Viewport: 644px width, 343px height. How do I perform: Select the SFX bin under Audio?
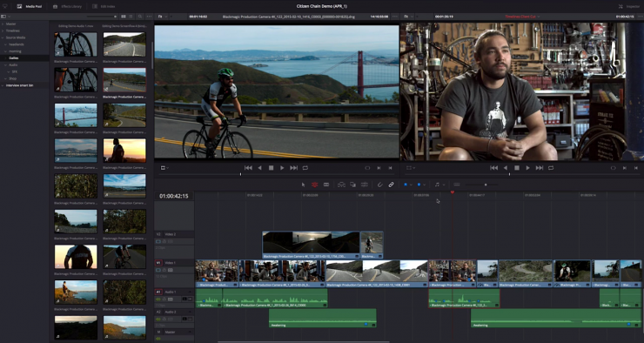[15, 71]
